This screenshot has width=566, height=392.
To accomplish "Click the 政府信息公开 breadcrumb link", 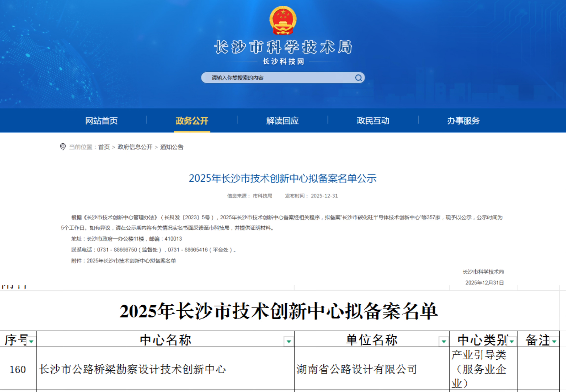I will tap(135, 147).
